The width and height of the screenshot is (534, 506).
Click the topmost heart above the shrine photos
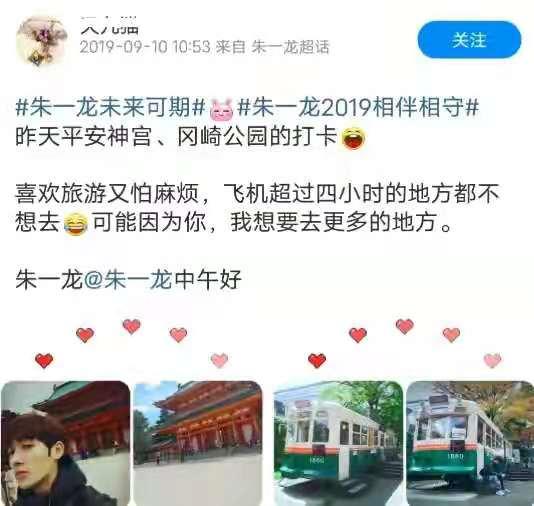pyautogui.click(x=132, y=327)
